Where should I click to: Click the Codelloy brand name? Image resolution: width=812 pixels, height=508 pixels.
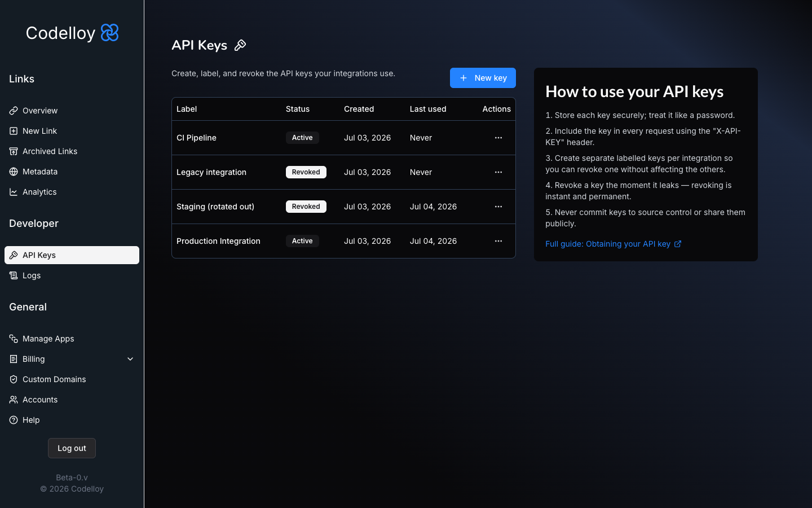[60, 33]
